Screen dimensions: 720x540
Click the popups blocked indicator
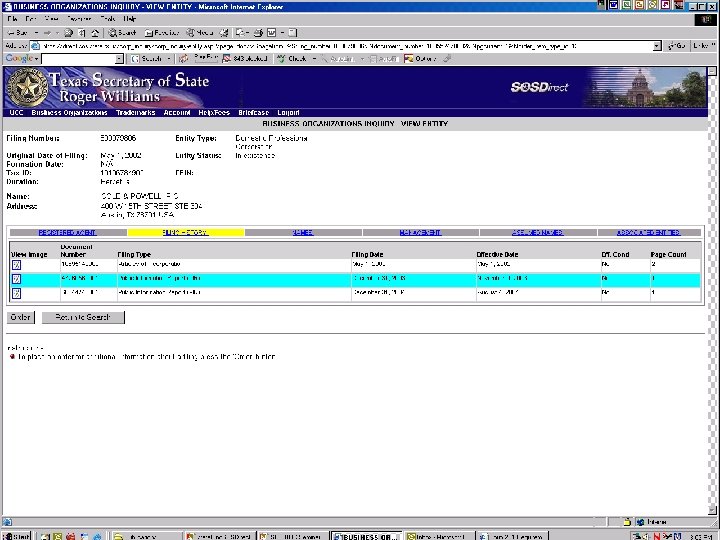click(x=245, y=59)
